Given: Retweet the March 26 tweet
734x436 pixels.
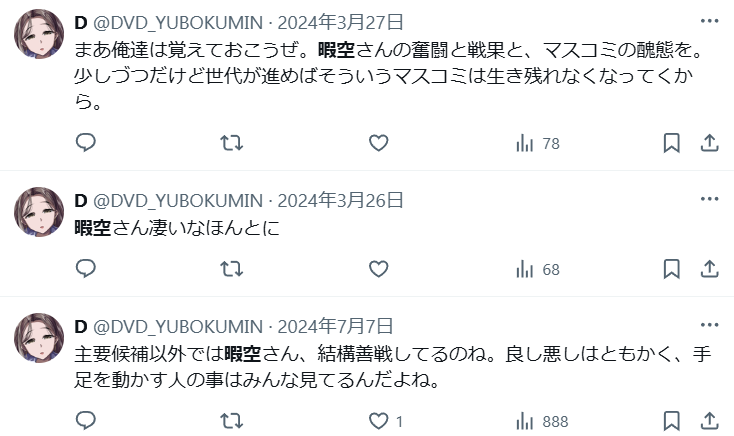Looking at the screenshot, I should tap(232, 269).
